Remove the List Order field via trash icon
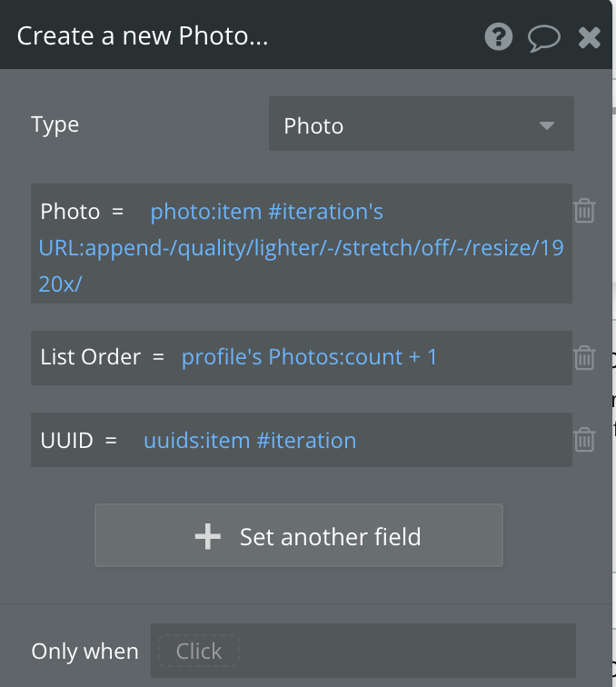This screenshot has width=616, height=687. (x=584, y=357)
